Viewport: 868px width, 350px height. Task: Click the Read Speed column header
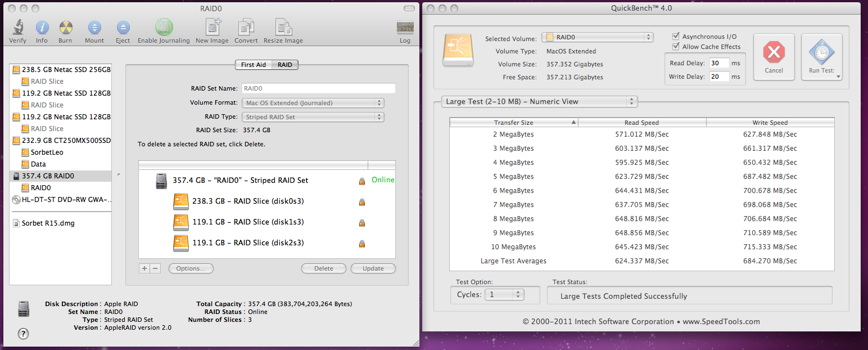click(x=642, y=123)
